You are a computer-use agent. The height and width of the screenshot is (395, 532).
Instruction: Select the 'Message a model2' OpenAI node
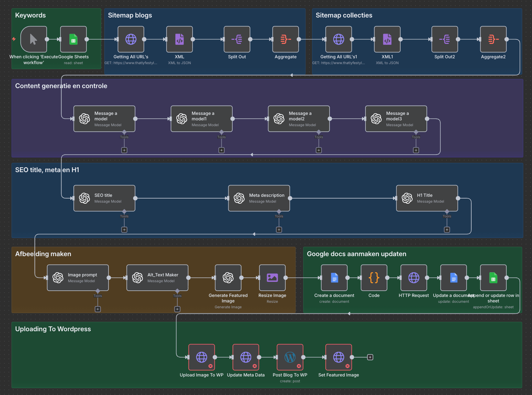point(298,118)
